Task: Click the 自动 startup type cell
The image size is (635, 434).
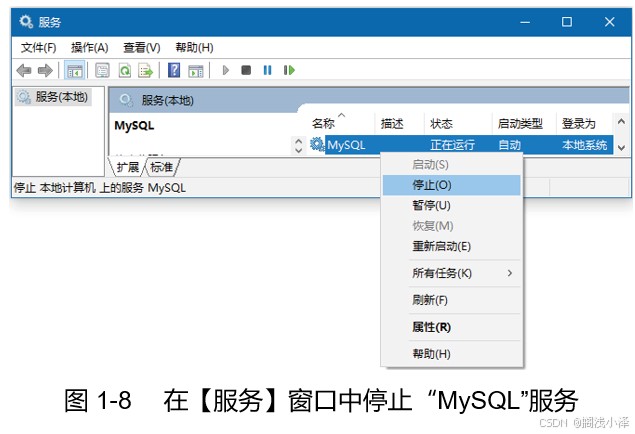Action: coord(509,145)
